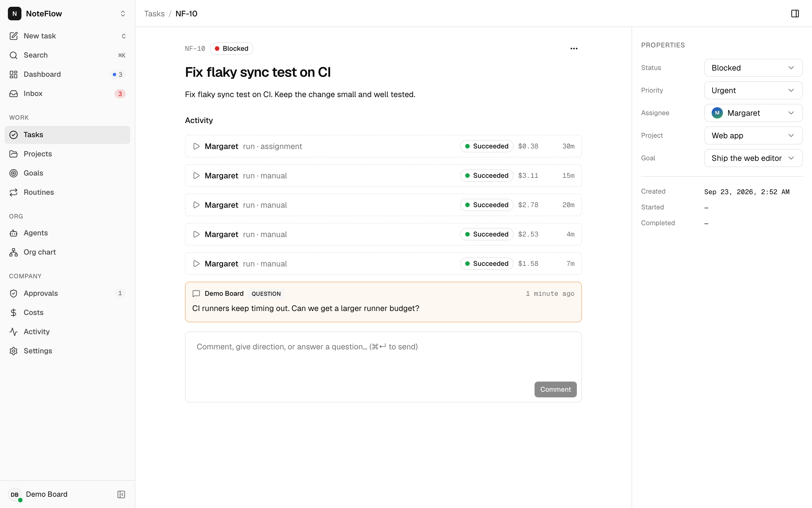Expand the run costing $2.78
The height and width of the screenshot is (508, 812).
click(x=383, y=205)
